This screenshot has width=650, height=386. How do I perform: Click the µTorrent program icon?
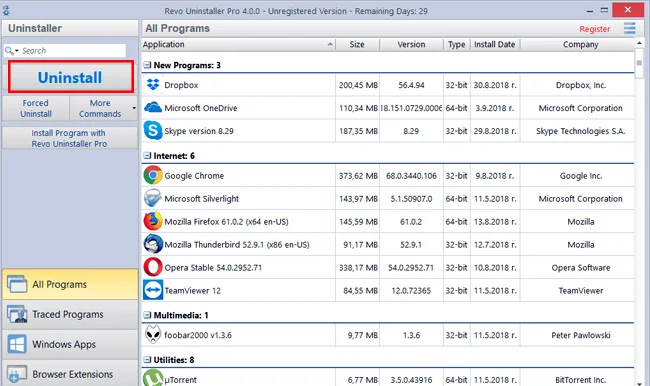tap(153, 379)
